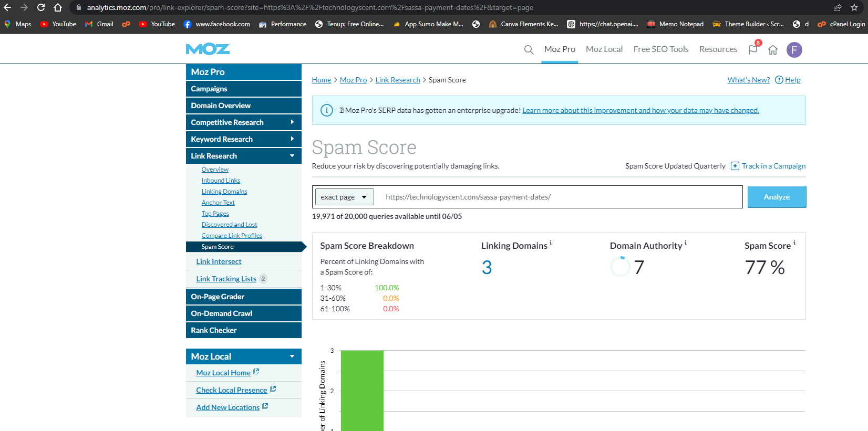Viewport: 868px width, 431px height.
Task: Open the search magnifier in Moz header
Action: [x=529, y=49]
